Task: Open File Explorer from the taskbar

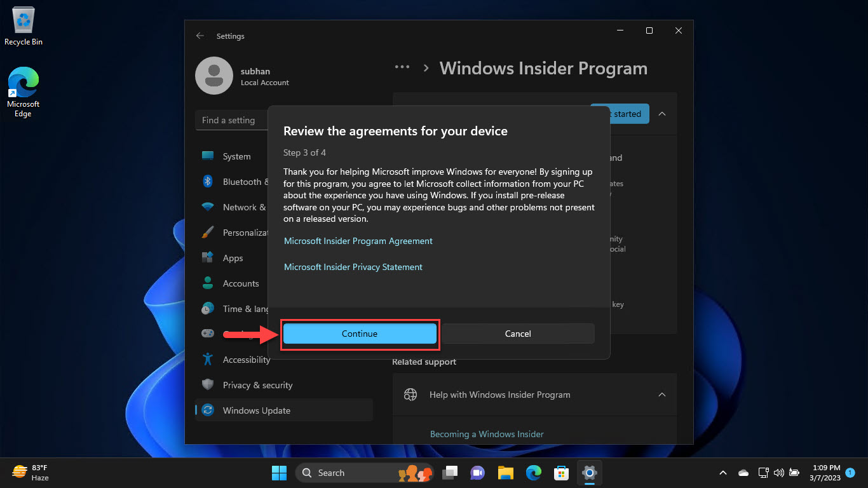Action: [505, 473]
